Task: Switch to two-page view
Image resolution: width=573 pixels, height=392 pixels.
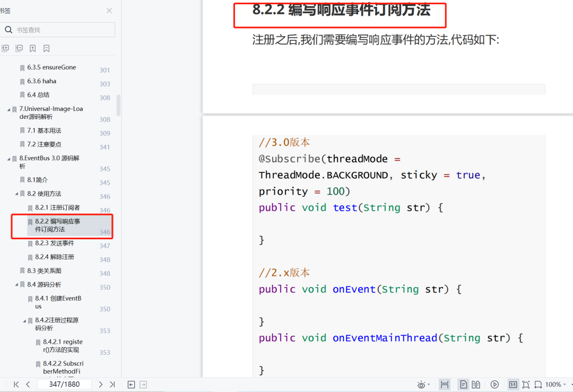Action: pyautogui.click(x=476, y=385)
